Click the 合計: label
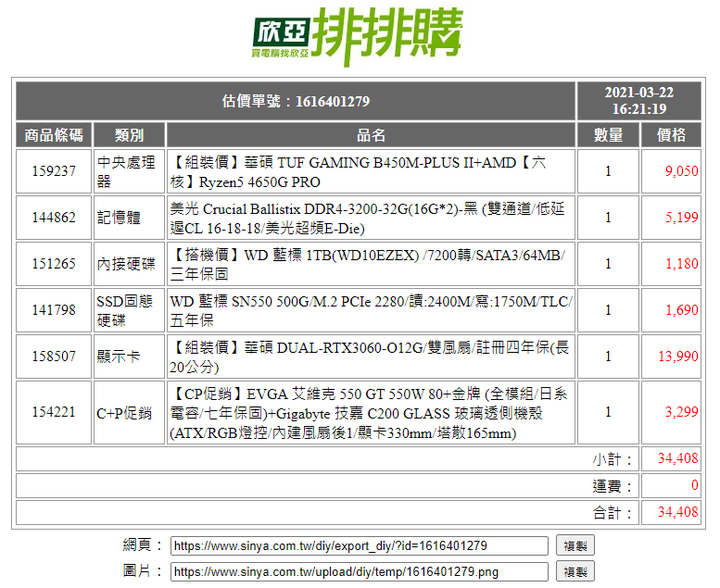 (x=613, y=513)
